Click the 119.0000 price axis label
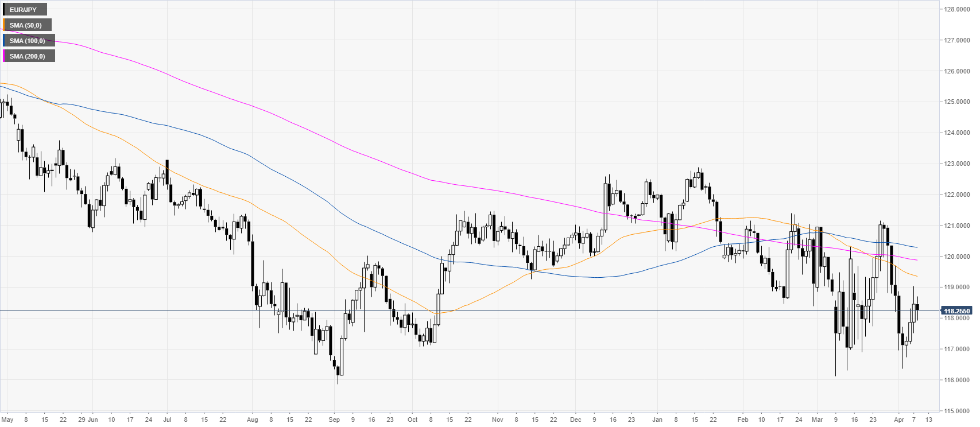Image resolution: width=980 pixels, height=427 pixels. [957, 287]
